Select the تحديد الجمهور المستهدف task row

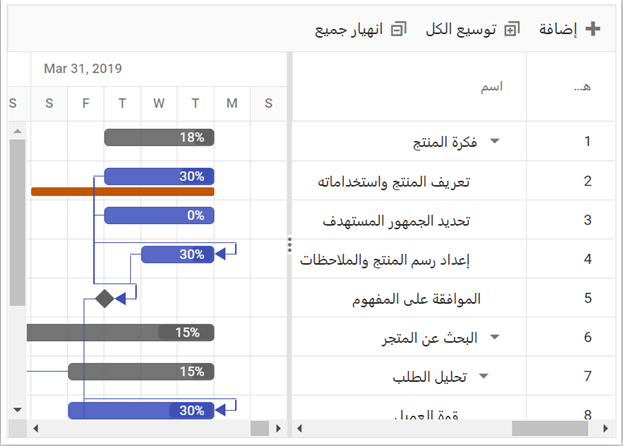[x=397, y=220]
